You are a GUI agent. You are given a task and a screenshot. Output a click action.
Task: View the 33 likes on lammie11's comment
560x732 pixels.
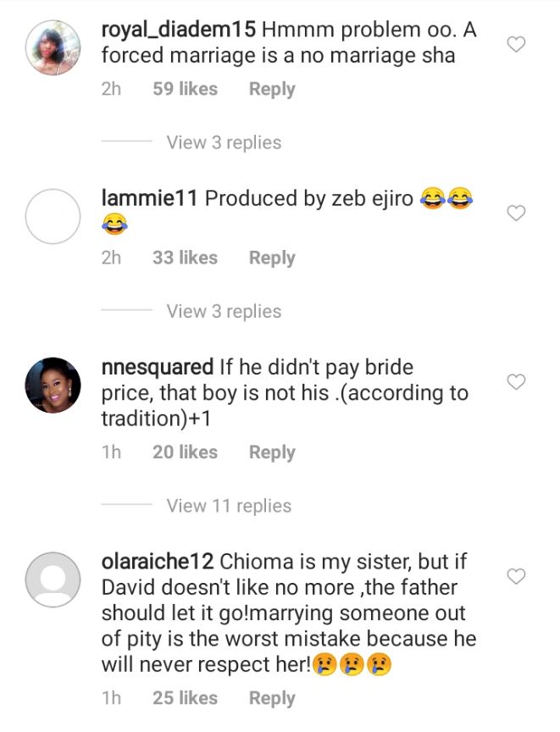tap(186, 258)
